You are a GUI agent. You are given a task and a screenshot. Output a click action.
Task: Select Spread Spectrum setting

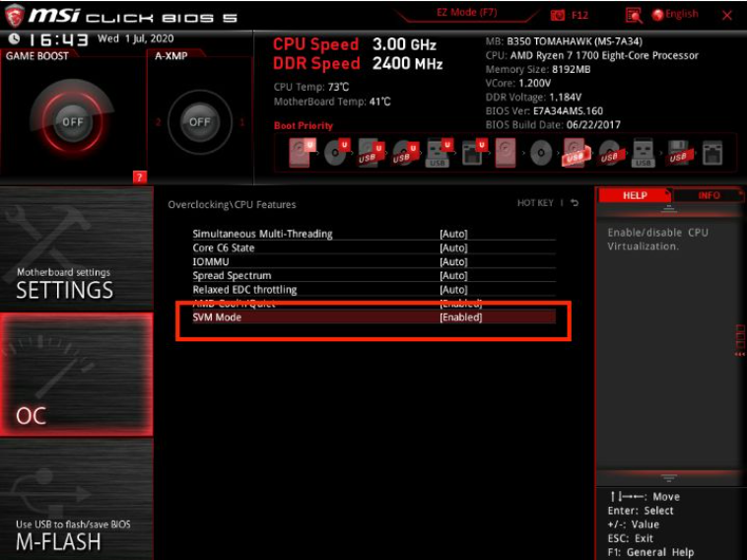(232, 275)
